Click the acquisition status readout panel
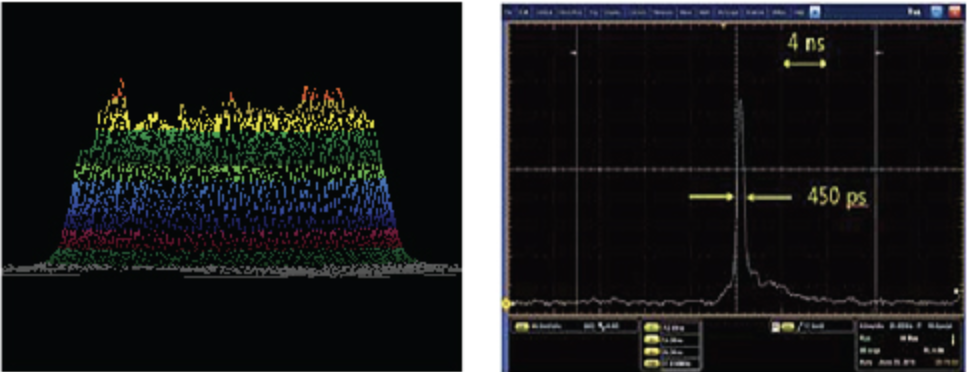Image resolution: width=968 pixels, height=372 pixels. [909, 344]
